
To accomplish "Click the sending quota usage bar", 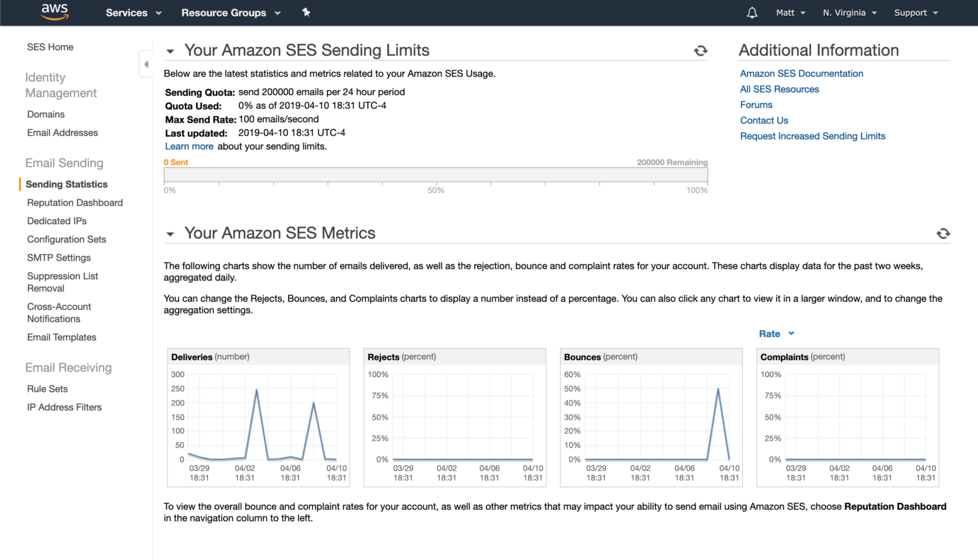I will click(436, 175).
